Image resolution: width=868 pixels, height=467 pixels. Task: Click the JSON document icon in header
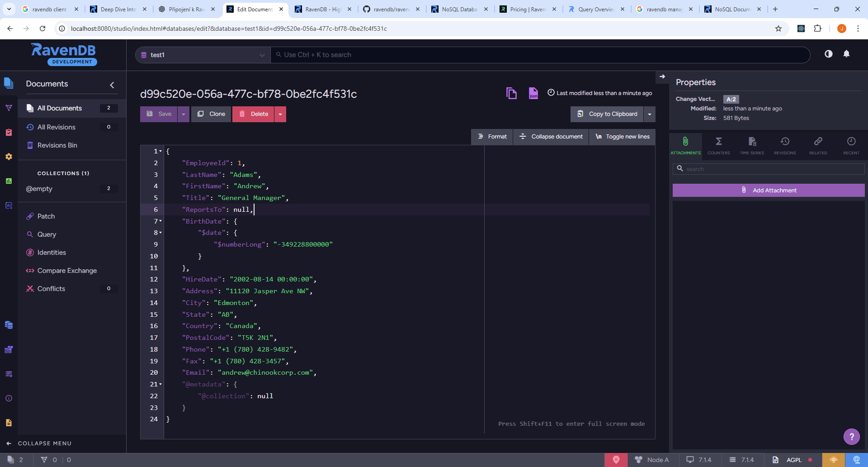pyautogui.click(x=533, y=93)
